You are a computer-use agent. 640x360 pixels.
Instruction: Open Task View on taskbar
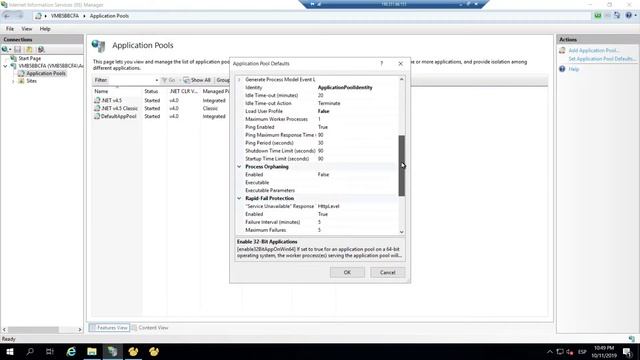pos(50,351)
